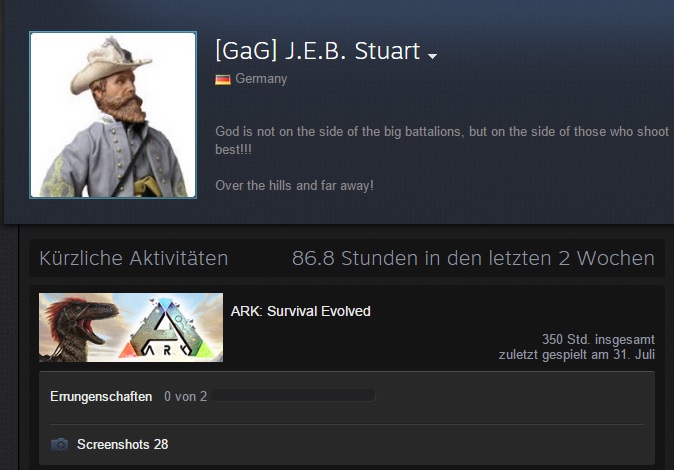Click the profile quote about big battalions
The width and height of the screenshot is (674, 470).
coord(442,140)
